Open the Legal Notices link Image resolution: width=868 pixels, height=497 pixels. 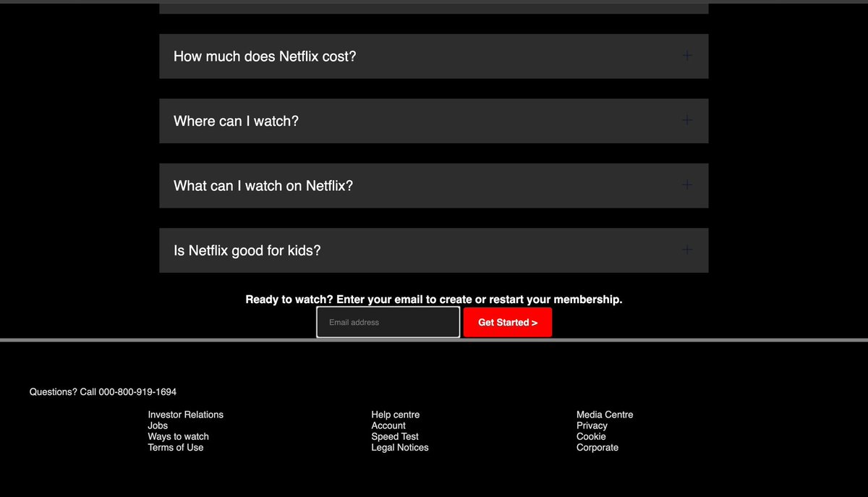coord(400,447)
